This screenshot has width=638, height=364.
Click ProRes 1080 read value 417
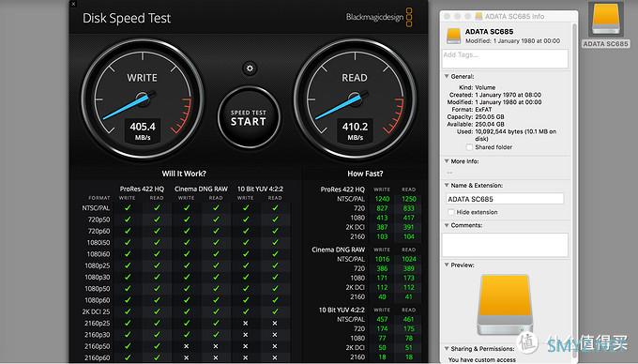pyautogui.click(x=409, y=218)
